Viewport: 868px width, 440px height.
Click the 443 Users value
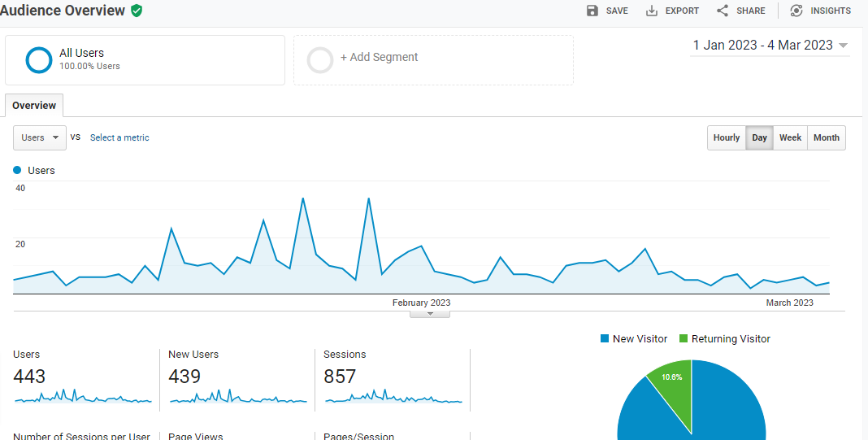pyautogui.click(x=29, y=377)
